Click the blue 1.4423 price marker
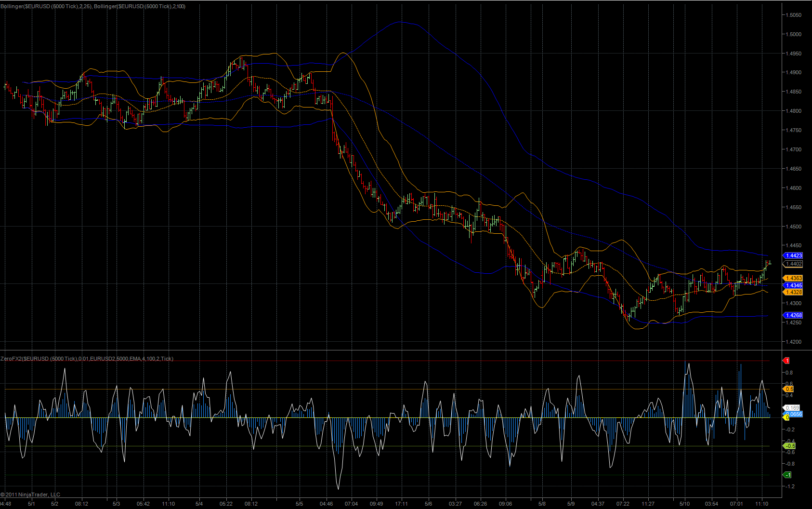 [x=793, y=255]
